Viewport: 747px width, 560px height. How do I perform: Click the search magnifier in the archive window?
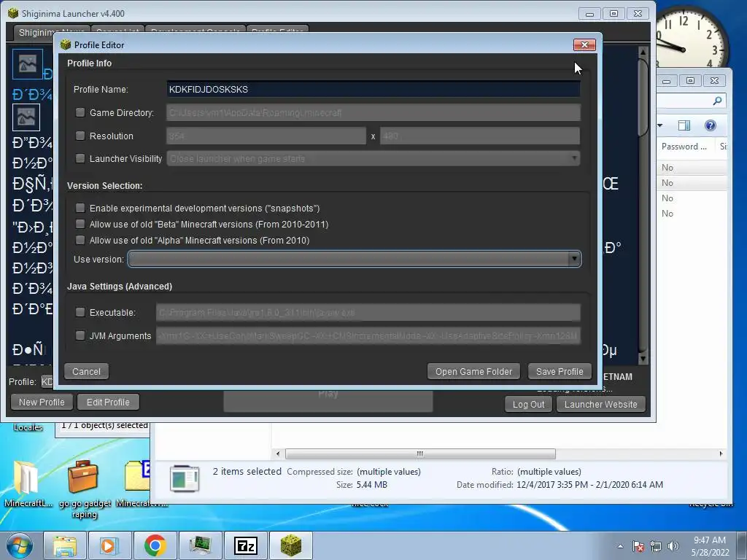[x=717, y=101]
